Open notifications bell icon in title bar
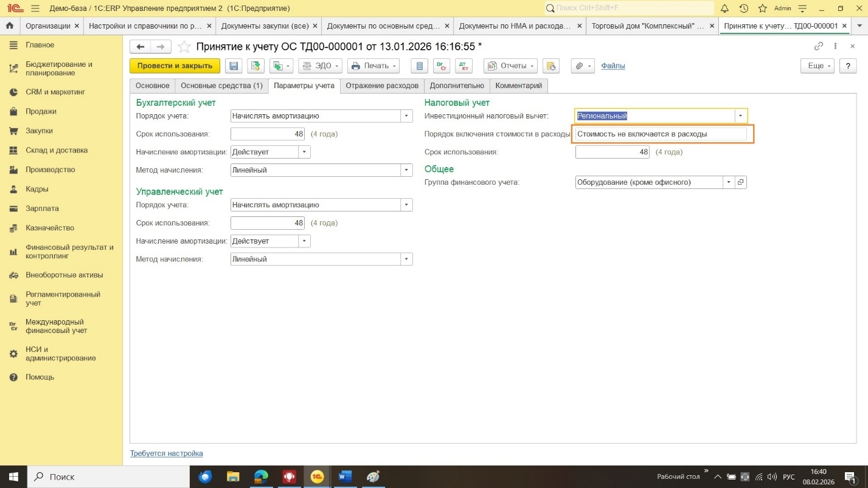The image size is (868, 488). click(x=724, y=9)
